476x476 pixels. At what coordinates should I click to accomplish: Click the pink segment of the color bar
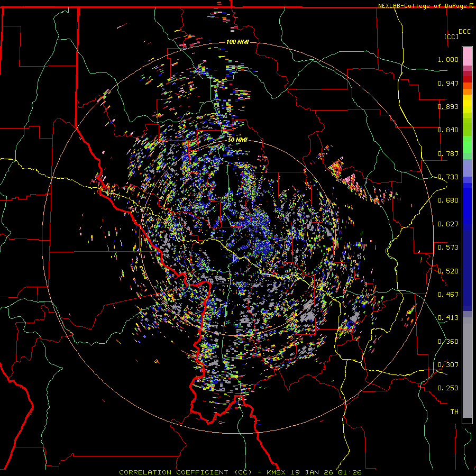pyautogui.click(x=467, y=57)
